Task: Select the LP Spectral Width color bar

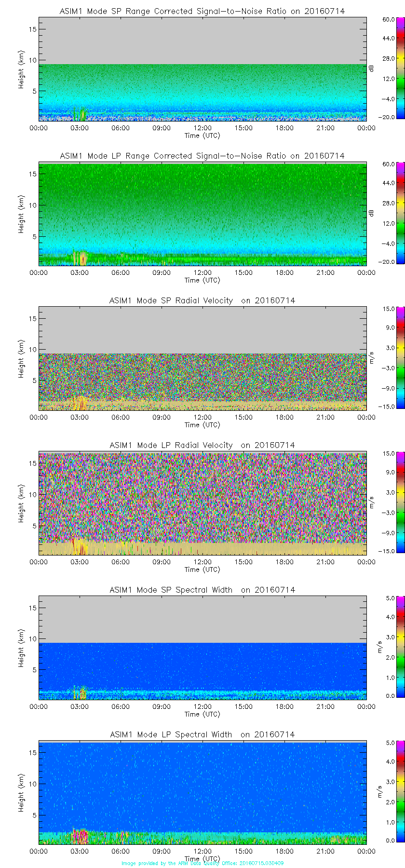Action: click(x=387, y=792)
